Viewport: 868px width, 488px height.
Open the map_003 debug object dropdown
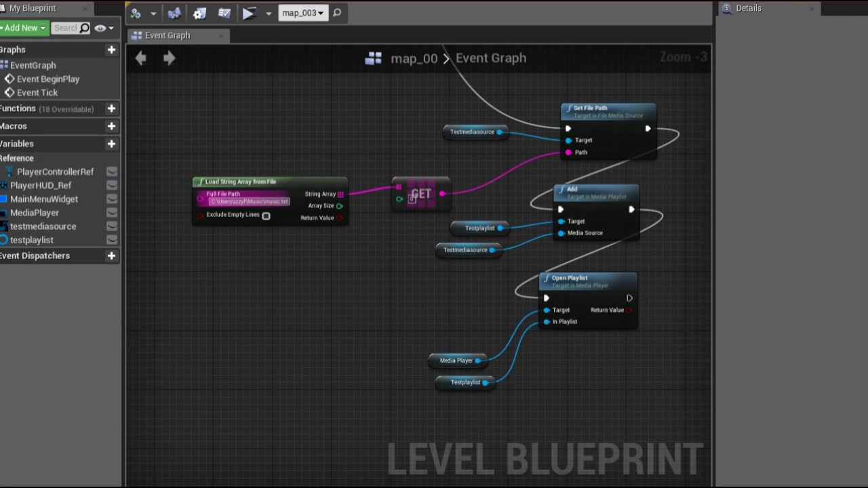tap(302, 13)
